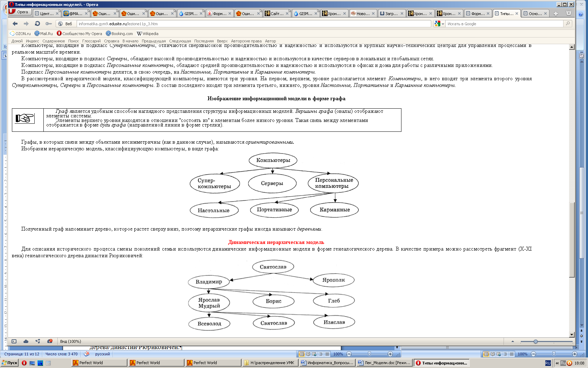Click the RU language indicator in taskbar
Screen dimensions: 588x368
(x=548, y=363)
